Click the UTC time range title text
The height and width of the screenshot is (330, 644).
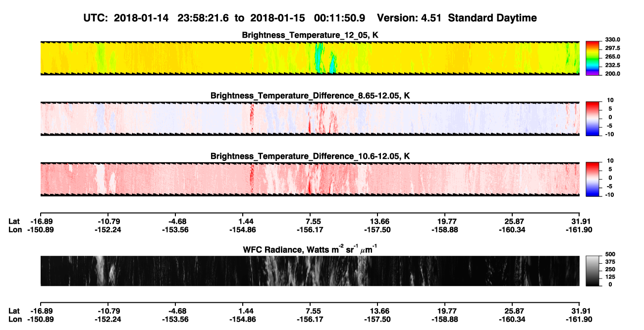pos(310,18)
